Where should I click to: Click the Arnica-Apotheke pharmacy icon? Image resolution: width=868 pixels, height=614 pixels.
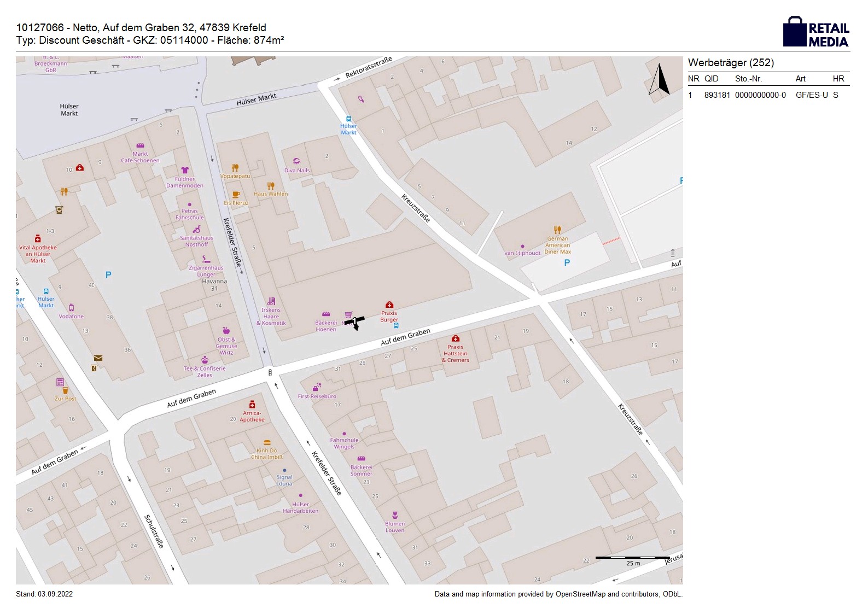252,405
